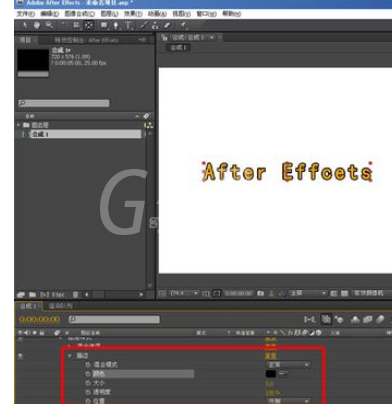Screen dimensions: 392x404
Task: Open the 效果 menu
Action: 133,14
